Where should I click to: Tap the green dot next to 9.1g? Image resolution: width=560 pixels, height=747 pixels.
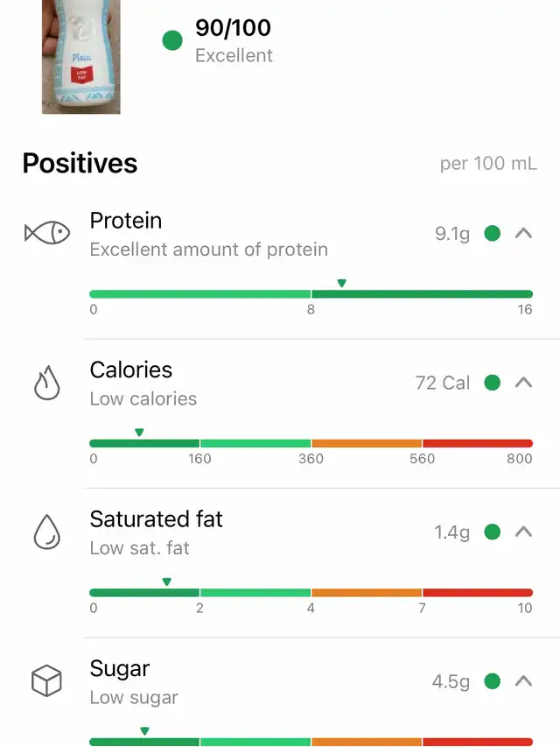(493, 234)
